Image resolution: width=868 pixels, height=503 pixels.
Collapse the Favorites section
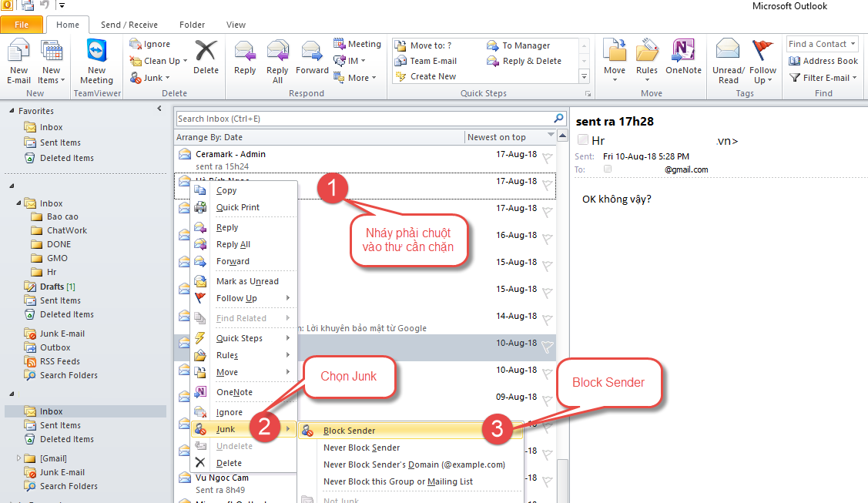tap(12, 111)
